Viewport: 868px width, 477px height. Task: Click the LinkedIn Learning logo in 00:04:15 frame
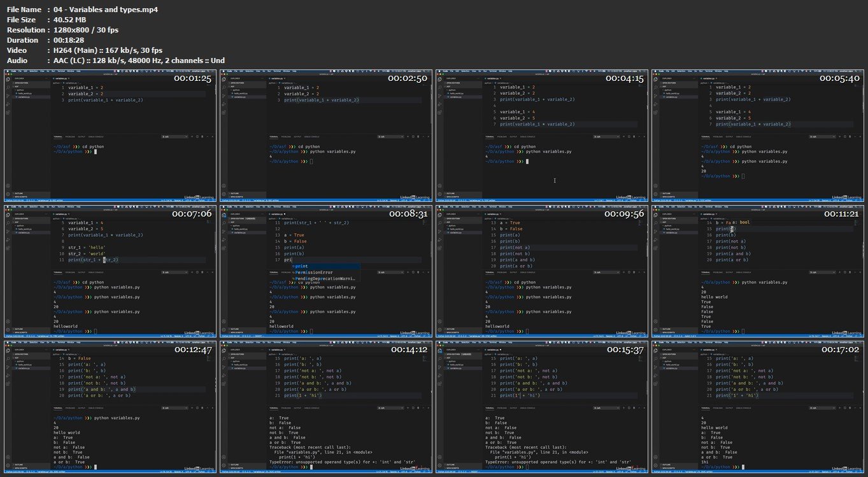pyautogui.click(x=630, y=197)
